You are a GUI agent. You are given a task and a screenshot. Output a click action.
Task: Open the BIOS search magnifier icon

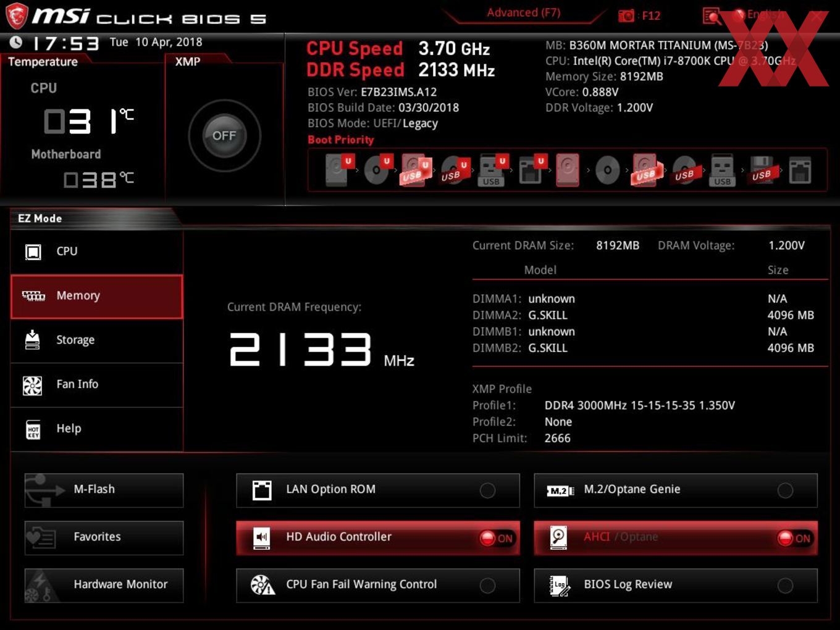click(x=712, y=15)
